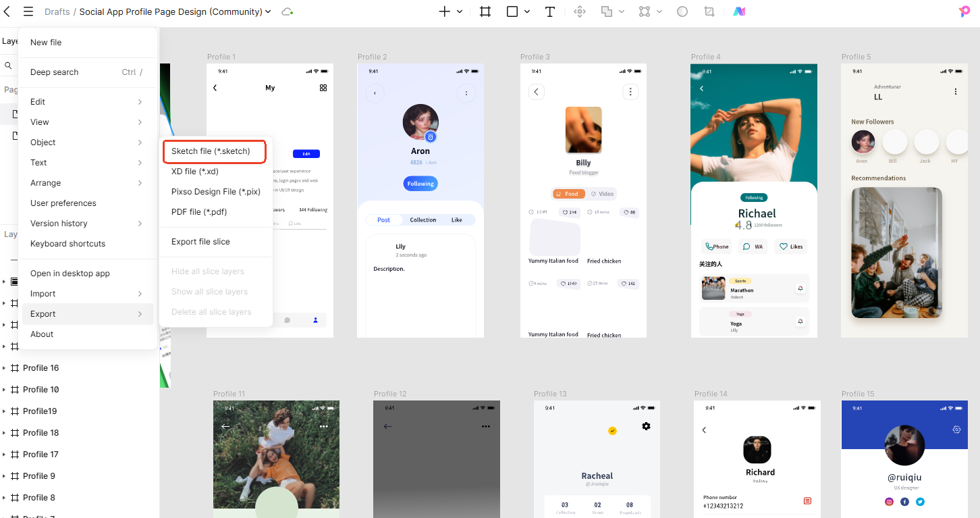Open the rectangle tool dropdown arrow
The height and width of the screenshot is (518, 980).
(527, 11)
